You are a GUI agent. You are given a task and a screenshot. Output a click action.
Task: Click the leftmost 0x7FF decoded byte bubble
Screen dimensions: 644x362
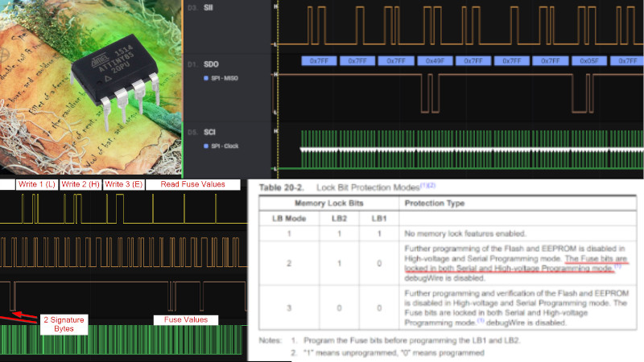click(x=320, y=61)
